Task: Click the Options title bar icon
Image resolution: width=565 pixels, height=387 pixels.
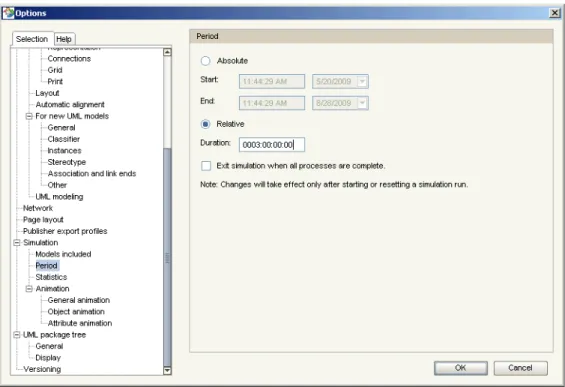Action: click(8, 13)
